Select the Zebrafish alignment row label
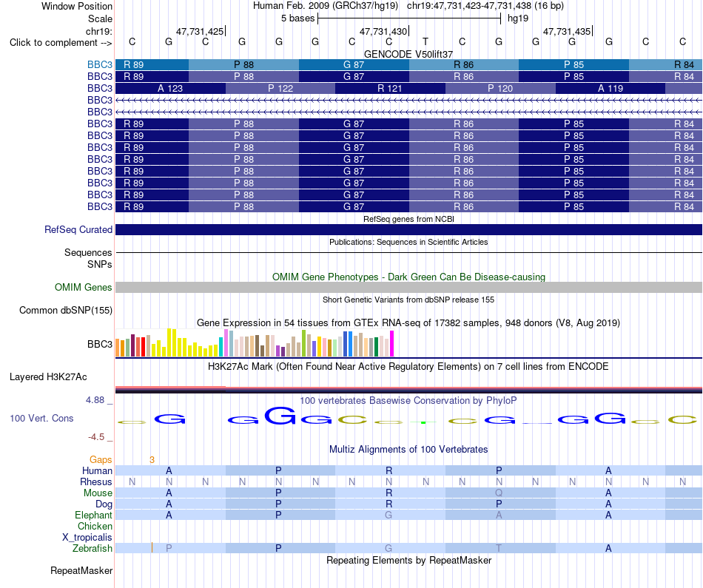 click(x=92, y=548)
